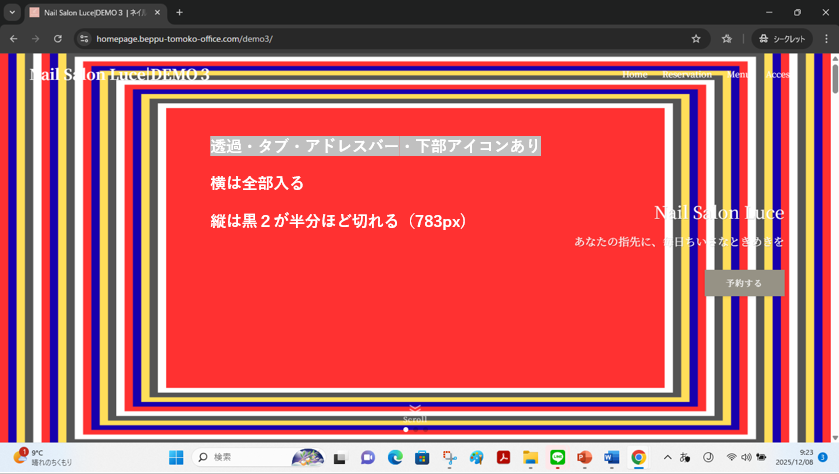The image size is (839, 474).
Task: Open the Home navigation link
Action: click(635, 74)
